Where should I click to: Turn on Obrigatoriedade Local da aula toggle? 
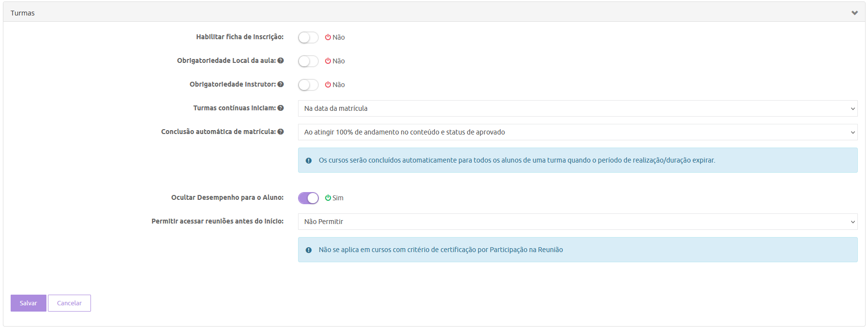click(x=308, y=61)
